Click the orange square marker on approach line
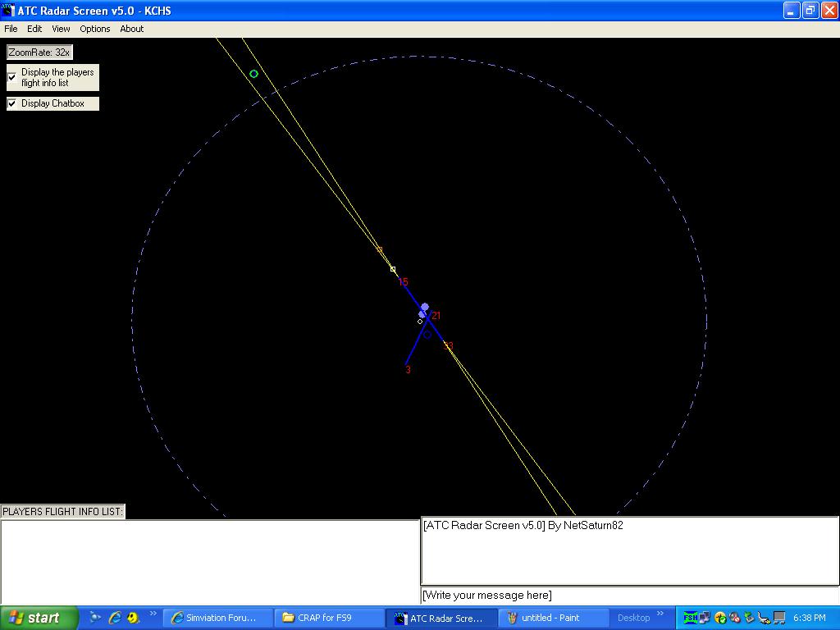The height and width of the screenshot is (630, 840). click(379, 249)
